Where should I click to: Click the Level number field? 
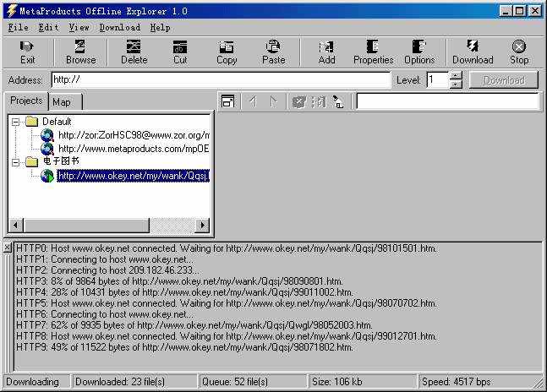click(x=438, y=79)
